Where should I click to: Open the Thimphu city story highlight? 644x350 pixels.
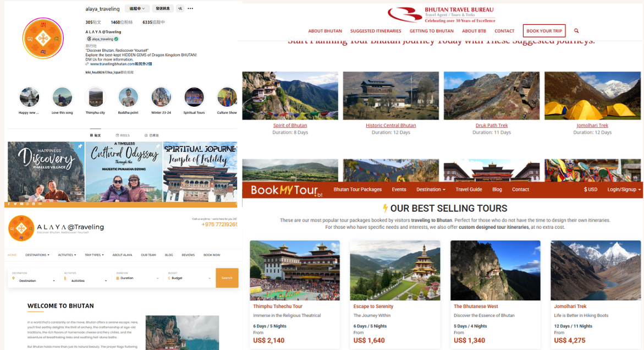tap(95, 98)
